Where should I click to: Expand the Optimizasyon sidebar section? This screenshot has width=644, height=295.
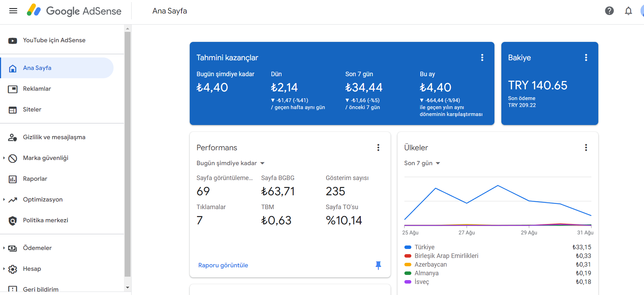click(x=4, y=199)
